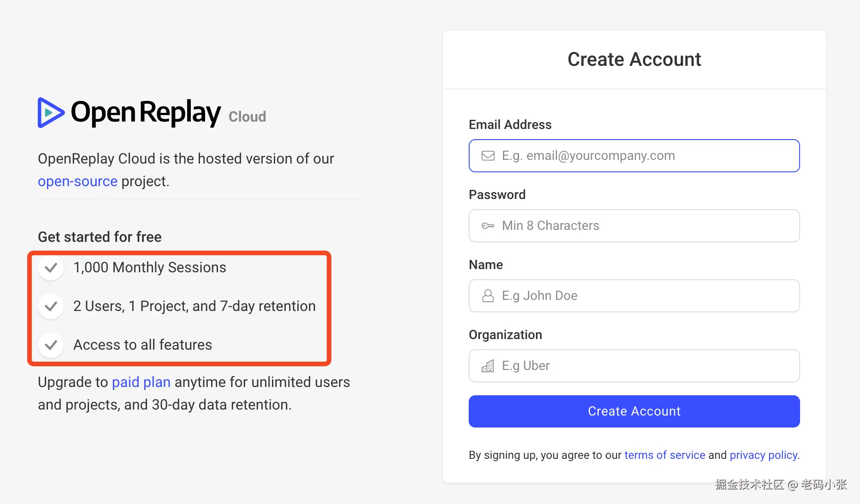Click the Cloud label next to logo

(247, 117)
